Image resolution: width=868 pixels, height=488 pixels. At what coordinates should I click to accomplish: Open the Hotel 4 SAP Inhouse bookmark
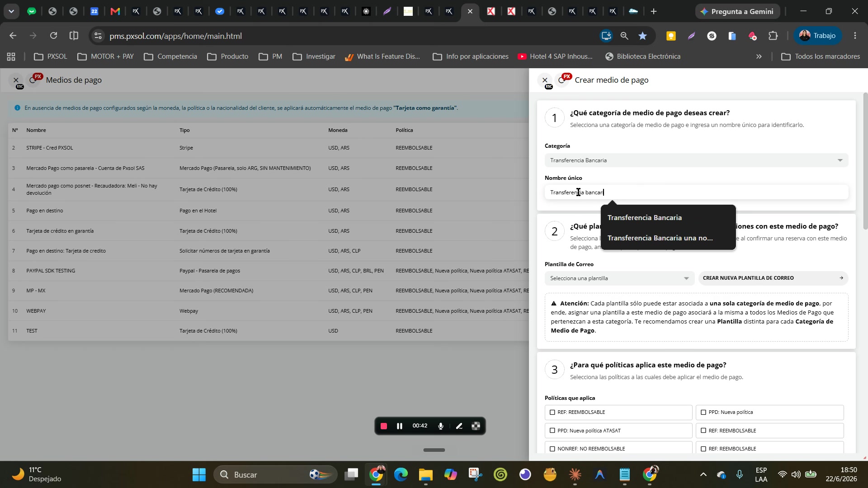click(555, 56)
